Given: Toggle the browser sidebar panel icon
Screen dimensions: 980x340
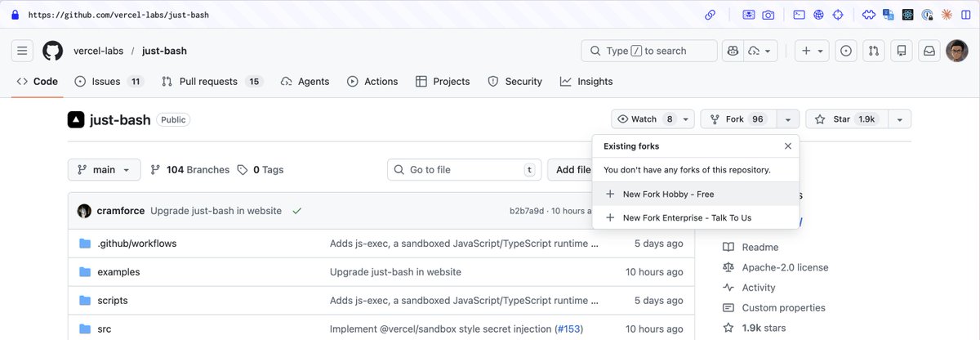Looking at the screenshot, I should (967, 15).
